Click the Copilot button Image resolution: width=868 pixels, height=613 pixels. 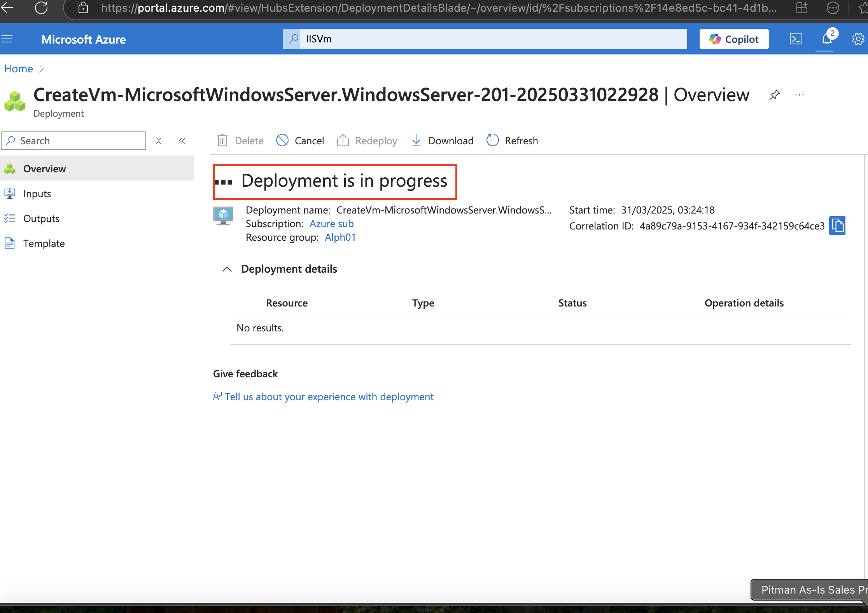coord(734,39)
